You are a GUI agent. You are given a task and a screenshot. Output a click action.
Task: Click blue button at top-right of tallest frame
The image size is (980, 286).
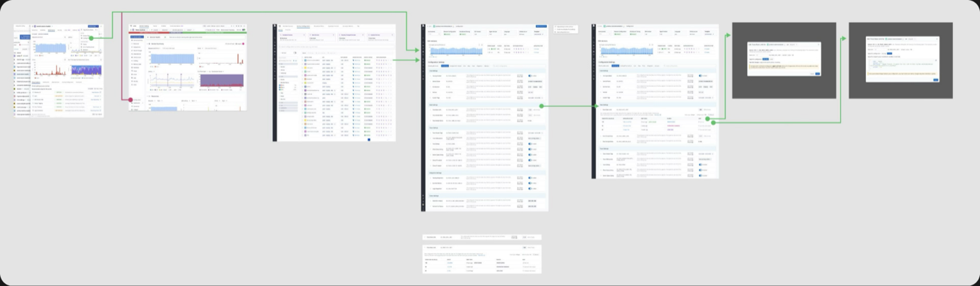541,26
